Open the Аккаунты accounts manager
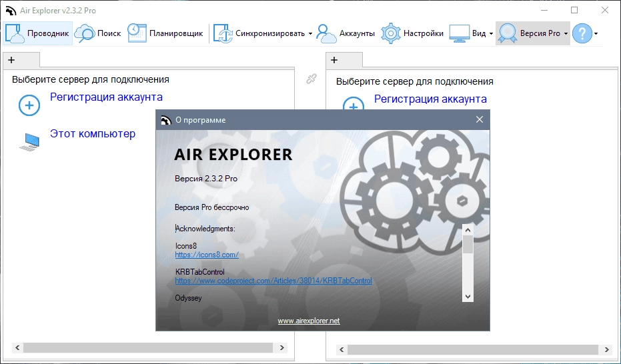621x364 pixels. [x=346, y=33]
